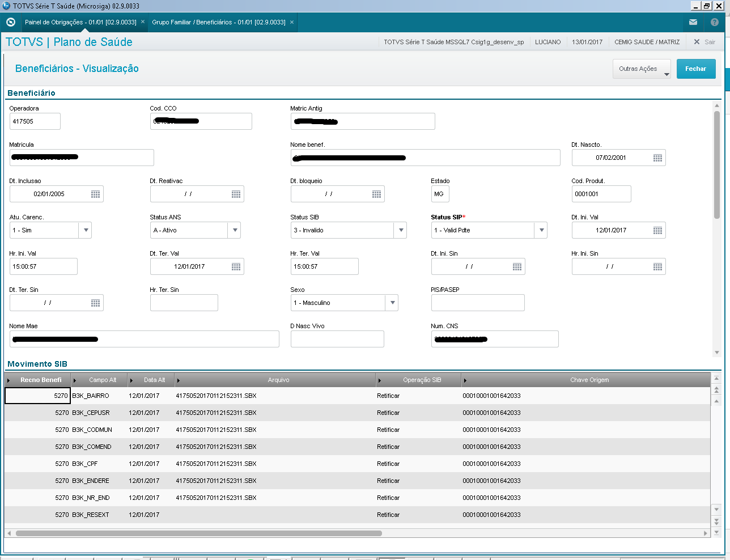The height and width of the screenshot is (560, 730).
Task: Click the Hr. Ini. Val time field
Action: [44, 266]
